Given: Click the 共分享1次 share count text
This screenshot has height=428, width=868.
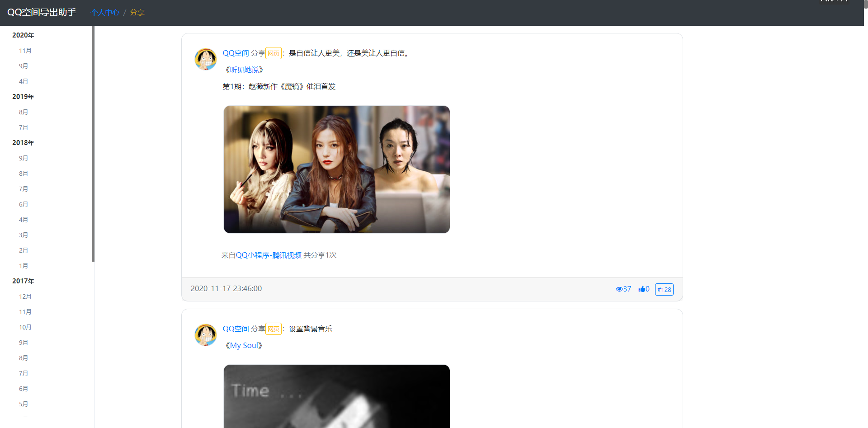Looking at the screenshot, I should pyautogui.click(x=320, y=255).
